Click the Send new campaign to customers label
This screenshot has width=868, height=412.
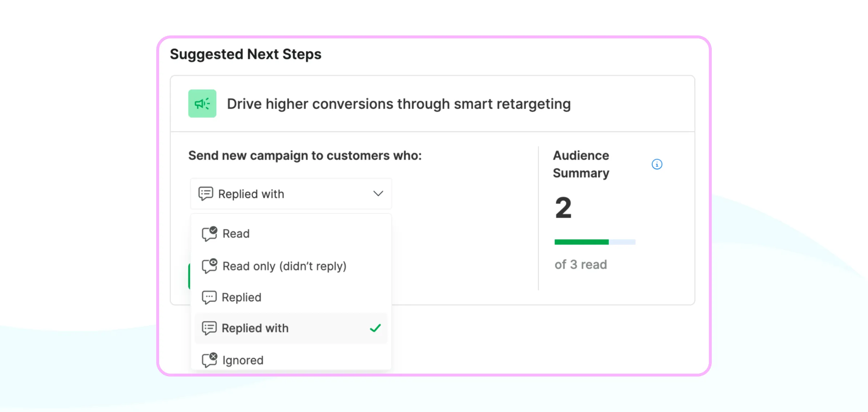click(305, 156)
